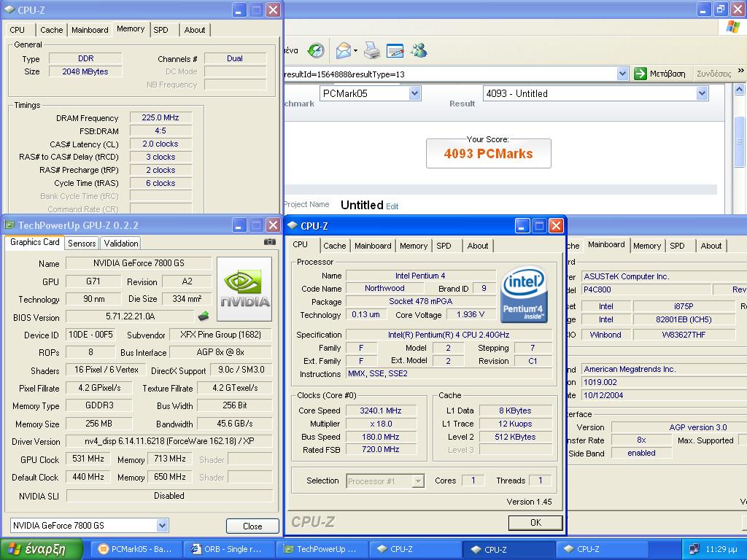Click the browser refresh toolbar icon

click(x=316, y=50)
